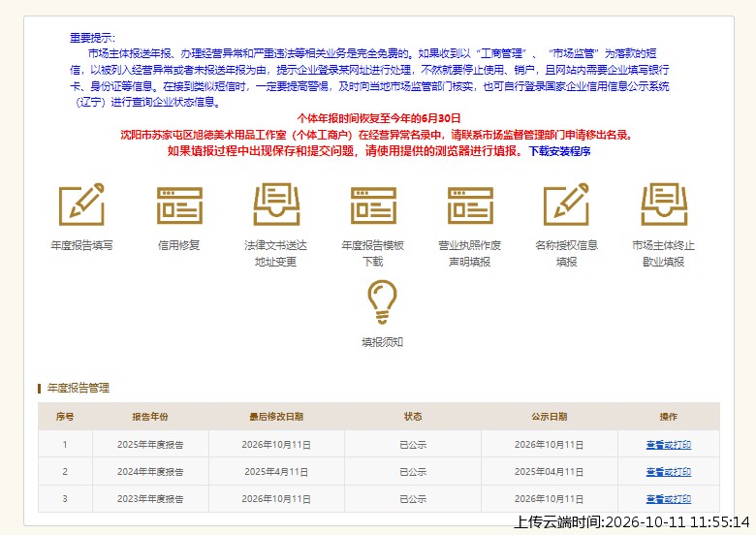Click the red 个体年报时间恢复至今年的6月30日 notice
The image size is (756, 535).
pyautogui.click(x=379, y=118)
